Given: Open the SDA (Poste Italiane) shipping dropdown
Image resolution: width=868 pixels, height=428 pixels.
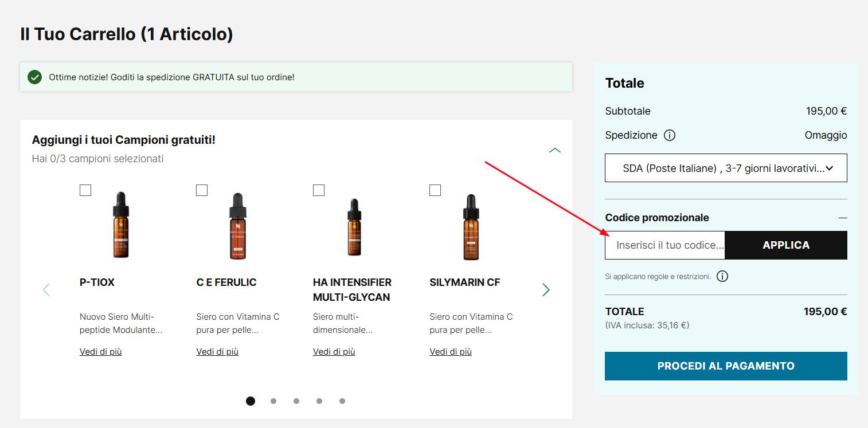Looking at the screenshot, I should tap(726, 168).
